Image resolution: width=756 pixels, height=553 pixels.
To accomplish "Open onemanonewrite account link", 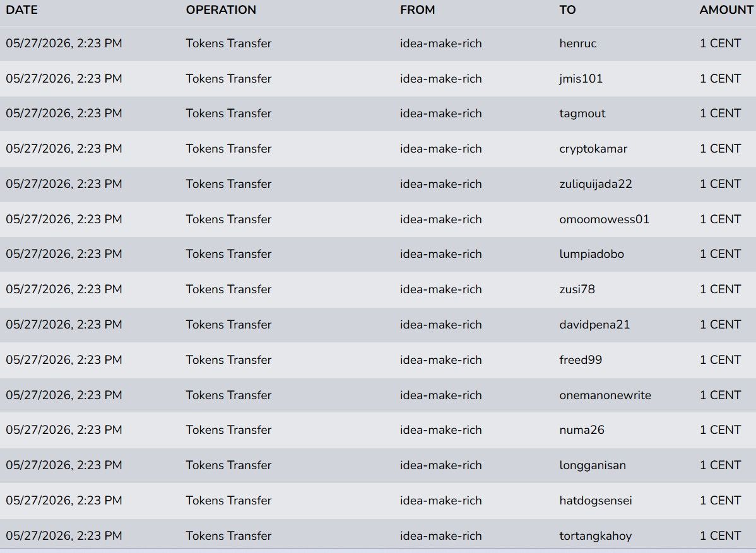I will 605,395.
